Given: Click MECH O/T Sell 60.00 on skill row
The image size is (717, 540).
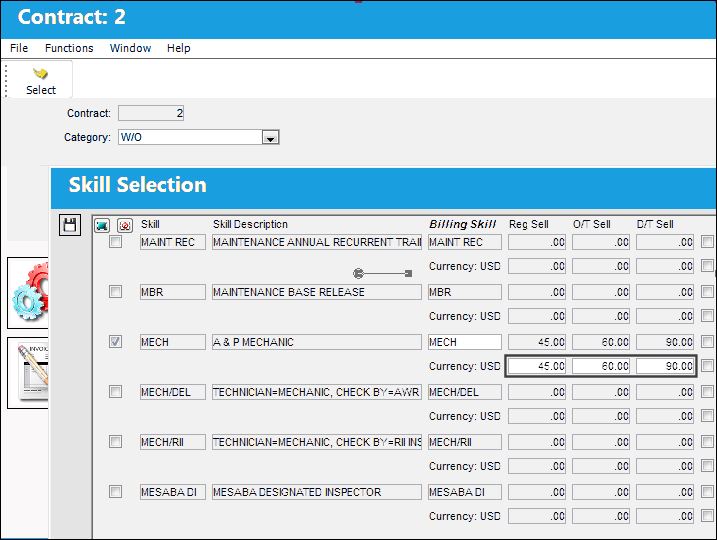Looking at the screenshot, I should point(601,342).
